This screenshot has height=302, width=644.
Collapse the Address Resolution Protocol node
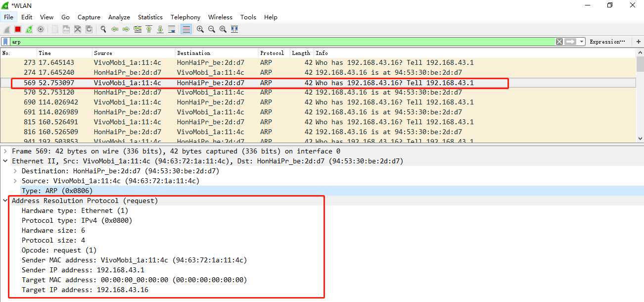5,201
